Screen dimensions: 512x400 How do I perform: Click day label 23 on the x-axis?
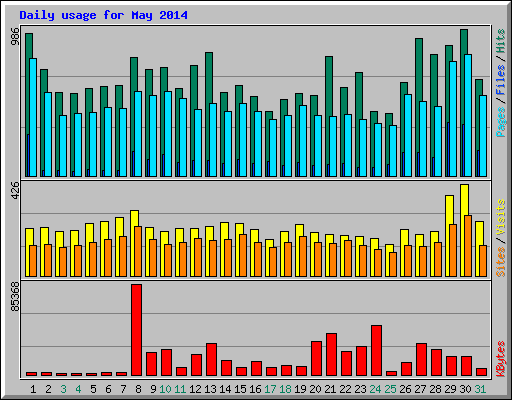360,389
